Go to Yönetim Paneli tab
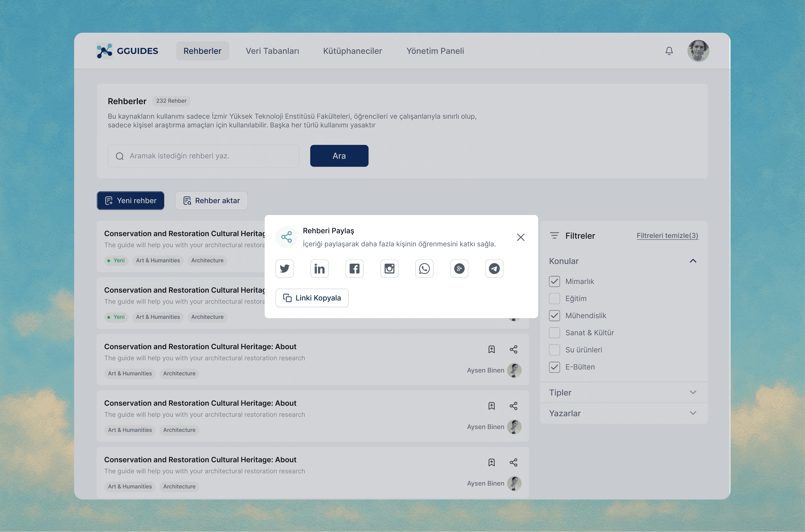 tap(435, 51)
